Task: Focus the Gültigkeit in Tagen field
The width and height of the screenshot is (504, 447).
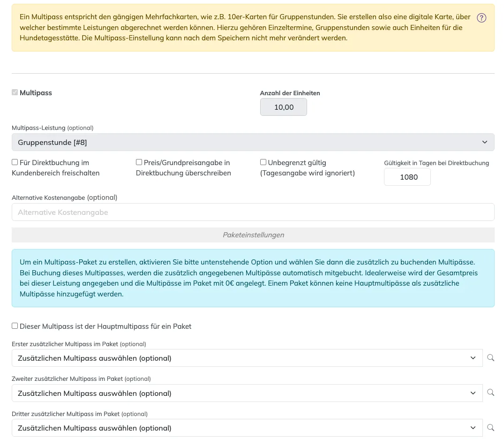Action: 407,177
